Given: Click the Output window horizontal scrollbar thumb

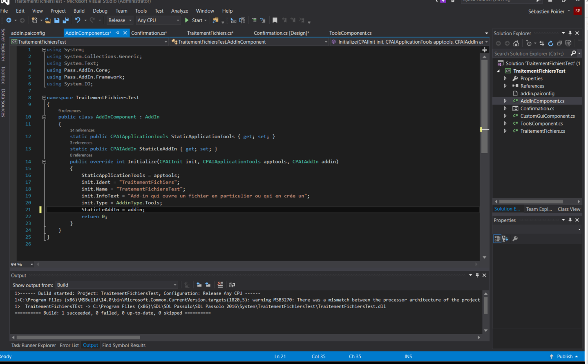Looking at the screenshot, I should [x=78, y=337].
